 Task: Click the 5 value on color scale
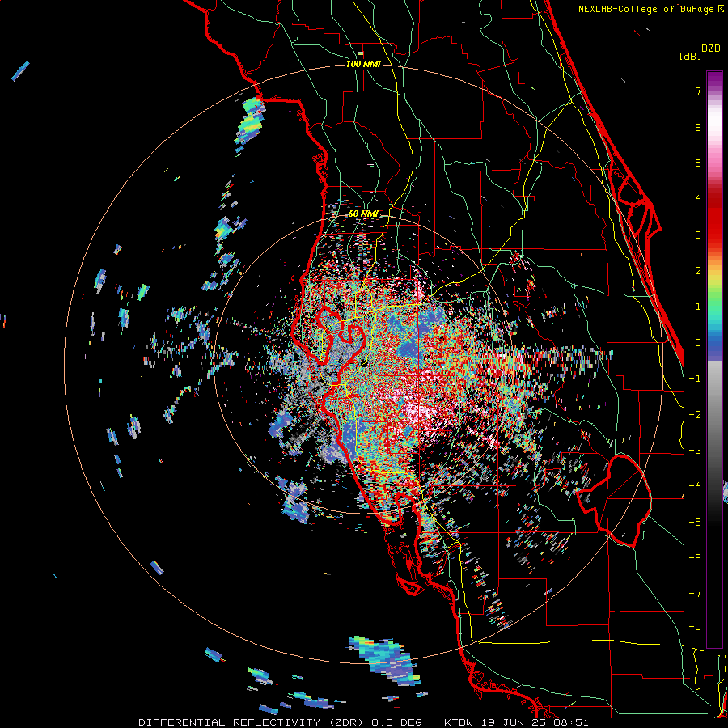click(698, 163)
